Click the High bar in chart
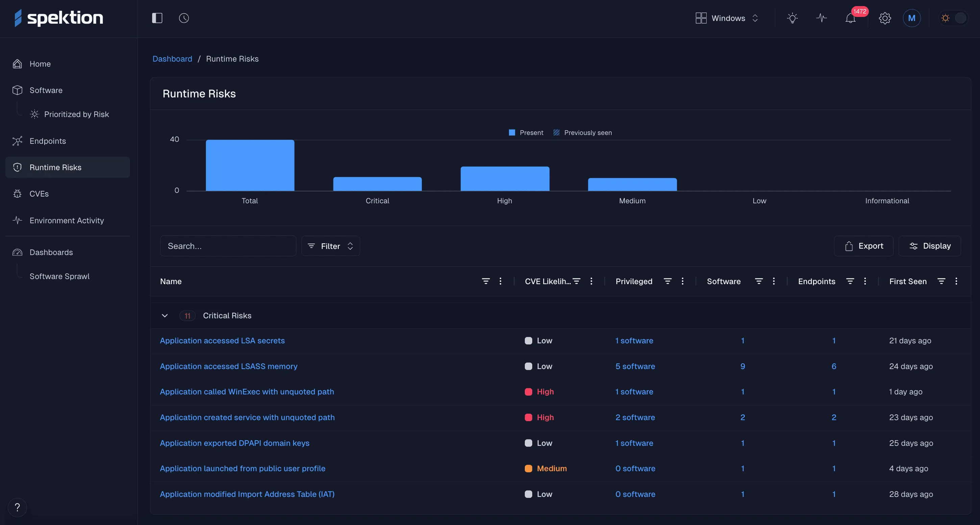Viewport: 980px width, 525px height. [505, 179]
